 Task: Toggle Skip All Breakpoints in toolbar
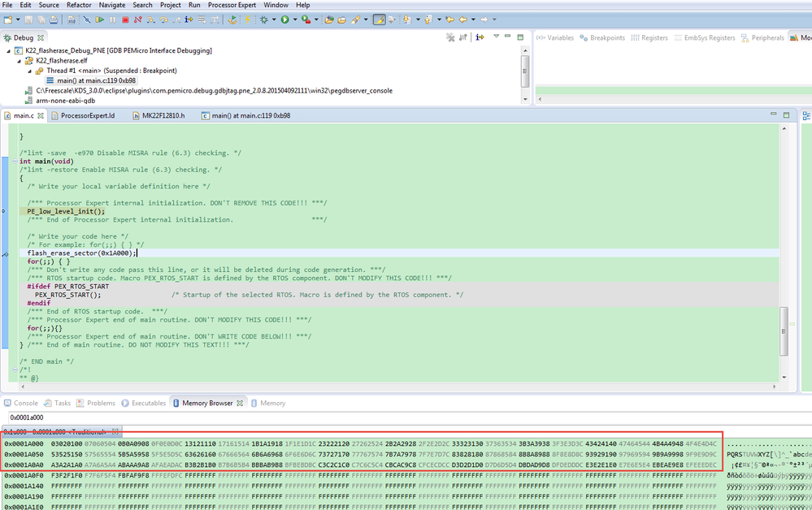pos(86,19)
